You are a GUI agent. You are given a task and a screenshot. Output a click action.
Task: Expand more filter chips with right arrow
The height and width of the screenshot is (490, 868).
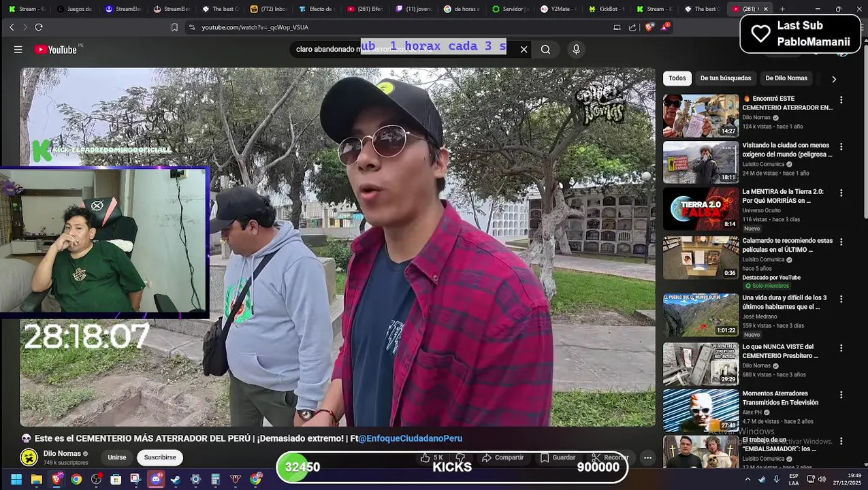click(834, 79)
